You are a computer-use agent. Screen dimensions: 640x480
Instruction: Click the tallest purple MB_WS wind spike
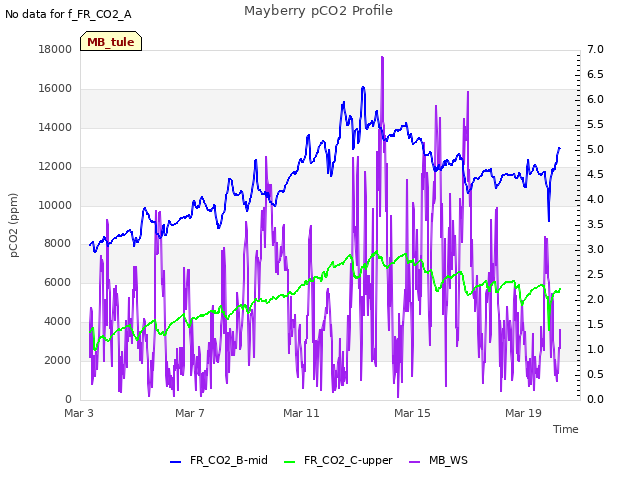[x=382, y=58]
